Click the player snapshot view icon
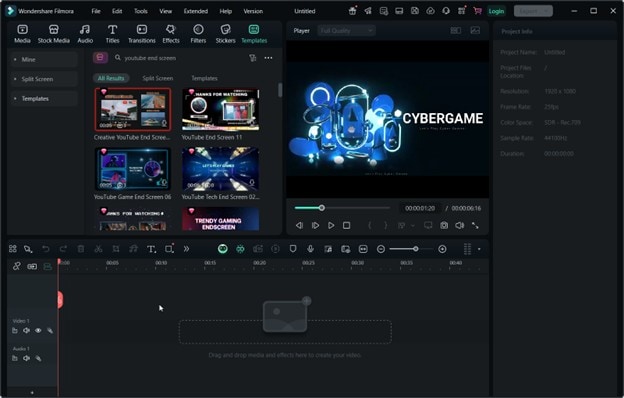The width and height of the screenshot is (624, 398). click(x=475, y=31)
